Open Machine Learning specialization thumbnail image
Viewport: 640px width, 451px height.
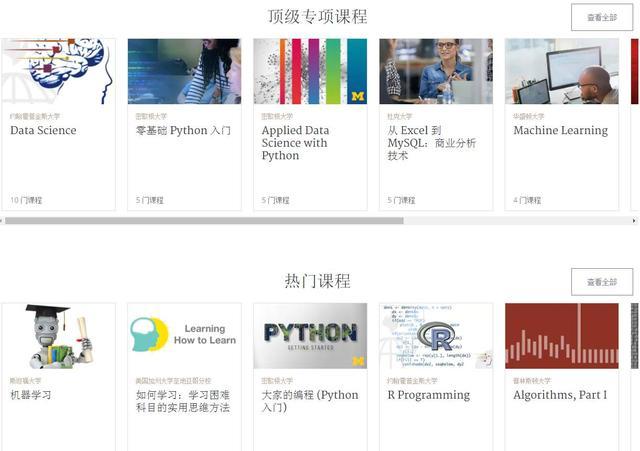(562, 71)
